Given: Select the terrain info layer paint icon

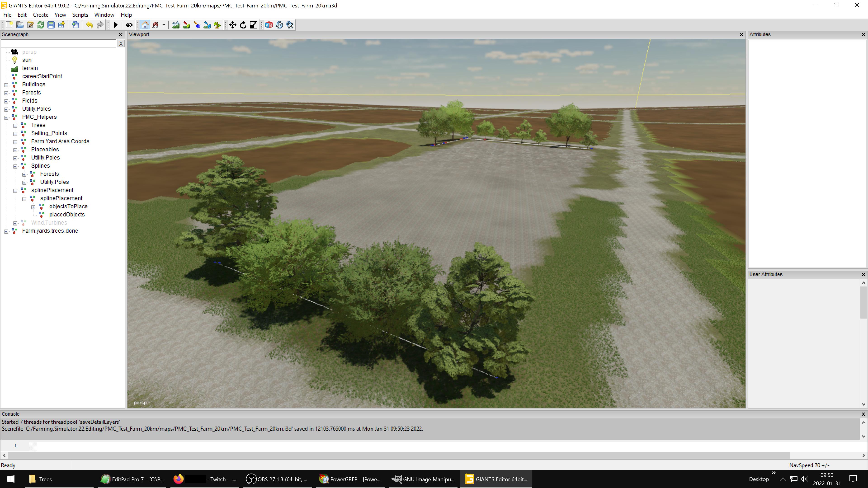Looking at the screenshot, I should [x=207, y=25].
